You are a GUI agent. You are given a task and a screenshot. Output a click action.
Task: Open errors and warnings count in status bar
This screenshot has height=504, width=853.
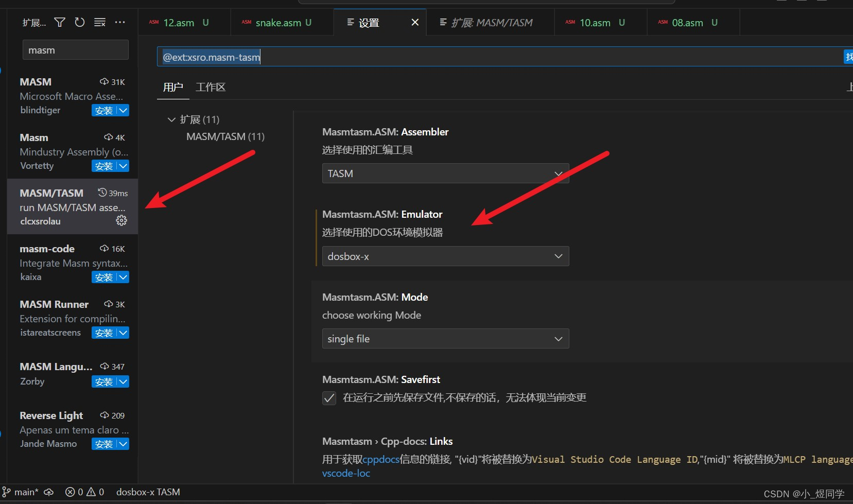[85, 492]
